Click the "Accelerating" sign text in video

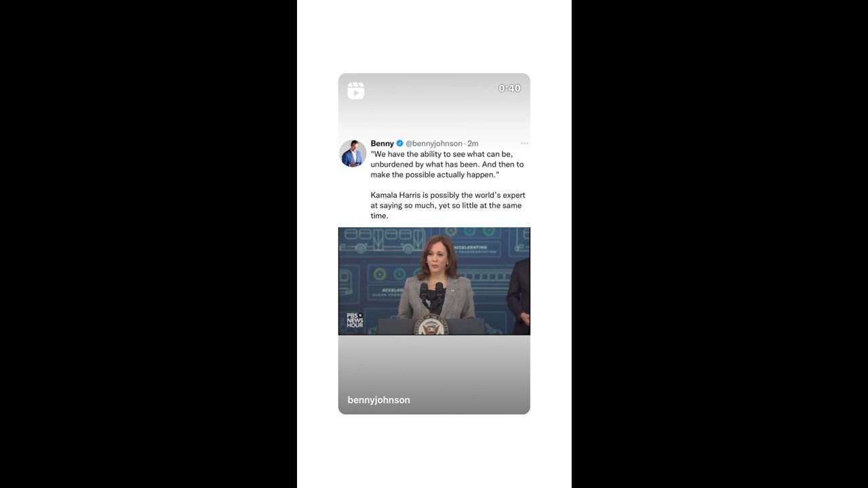(470, 248)
